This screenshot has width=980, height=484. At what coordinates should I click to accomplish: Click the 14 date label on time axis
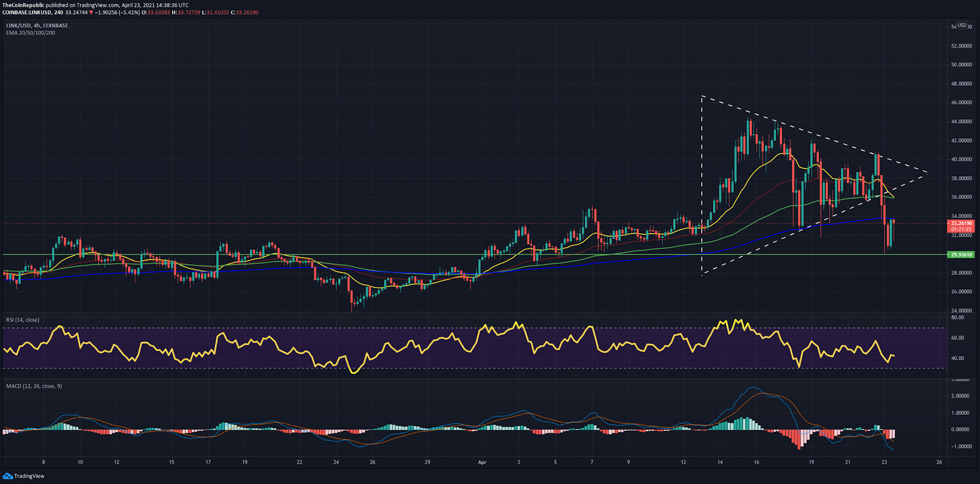click(720, 463)
